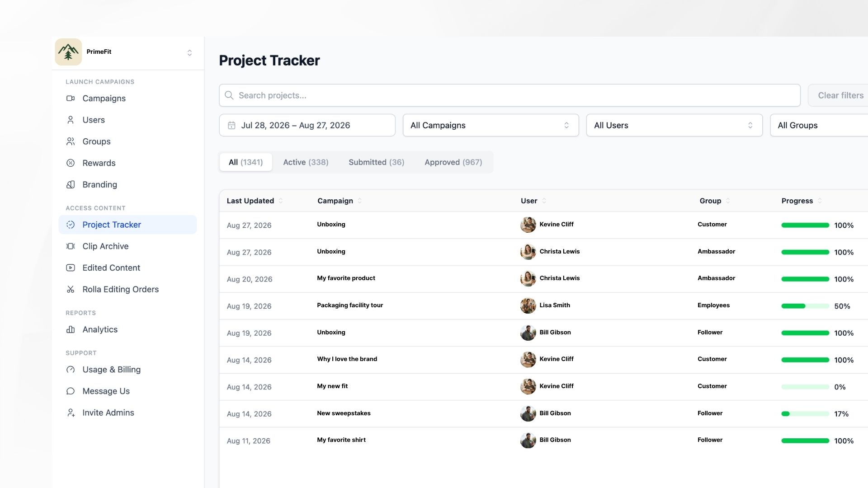
Task: Click the 50% progress bar for Packaging facility tour
Action: pyautogui.click(x=805, y=306)
